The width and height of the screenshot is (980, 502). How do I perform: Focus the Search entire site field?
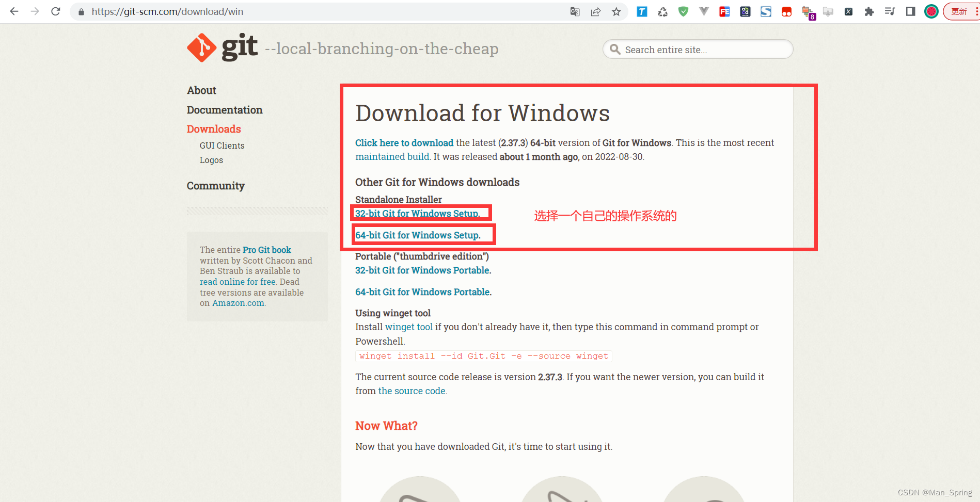(698, 50)
